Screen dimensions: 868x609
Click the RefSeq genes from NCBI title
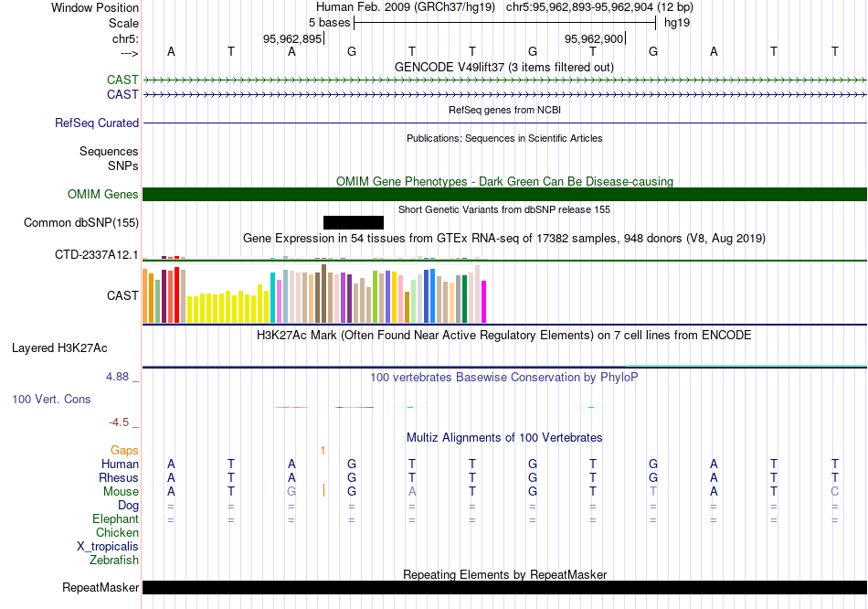[504, 110]
